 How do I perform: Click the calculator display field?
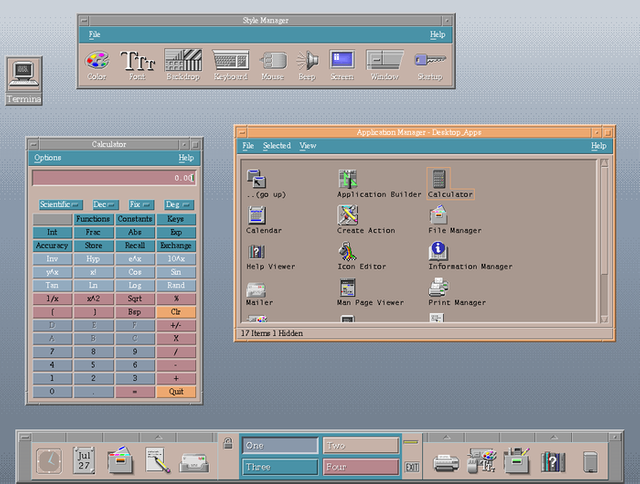(114, 178)
